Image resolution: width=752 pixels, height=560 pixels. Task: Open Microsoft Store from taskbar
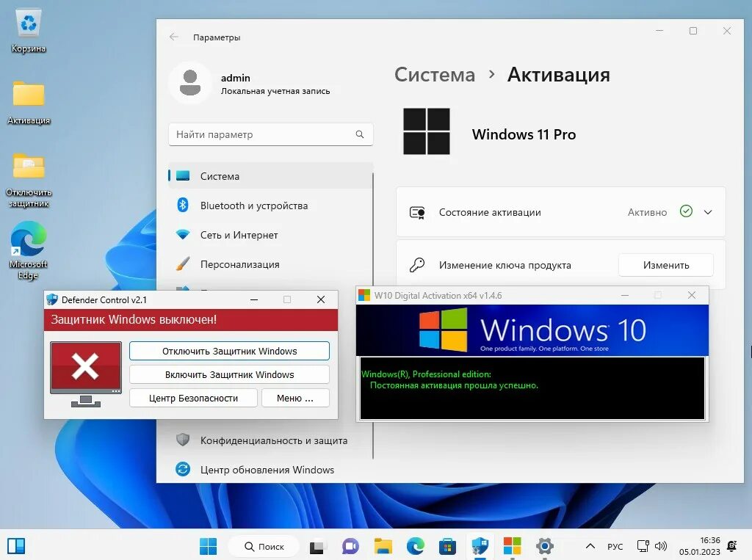coord(447,546)
